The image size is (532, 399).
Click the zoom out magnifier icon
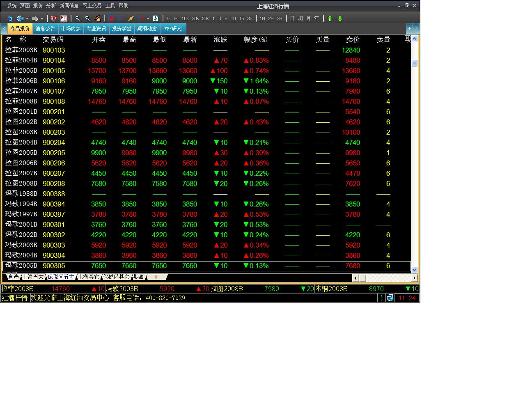(x=87, y=18)
